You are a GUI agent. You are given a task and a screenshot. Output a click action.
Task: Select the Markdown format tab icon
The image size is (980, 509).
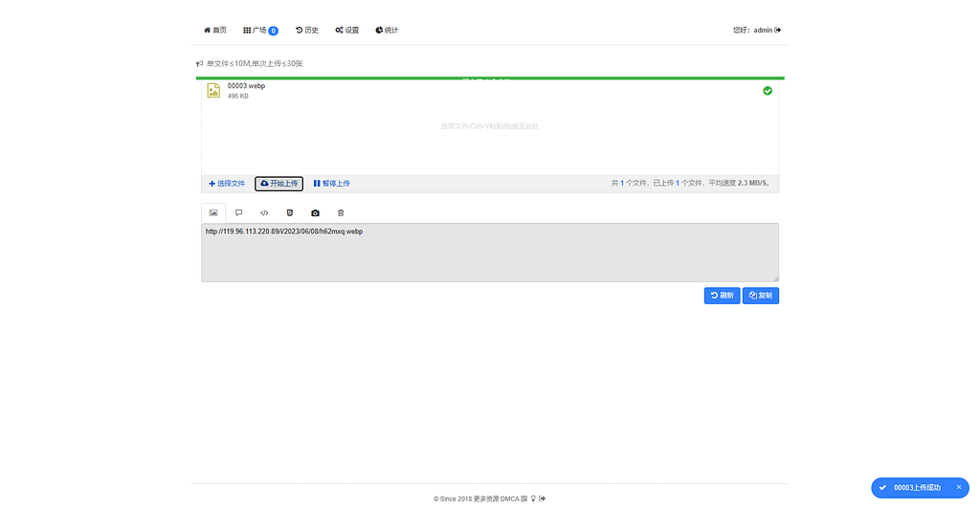tap(289, 213)
